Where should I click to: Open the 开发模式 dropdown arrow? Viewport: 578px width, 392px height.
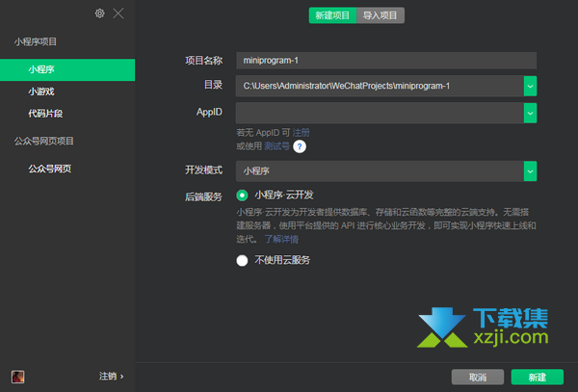tap(530, 171)
